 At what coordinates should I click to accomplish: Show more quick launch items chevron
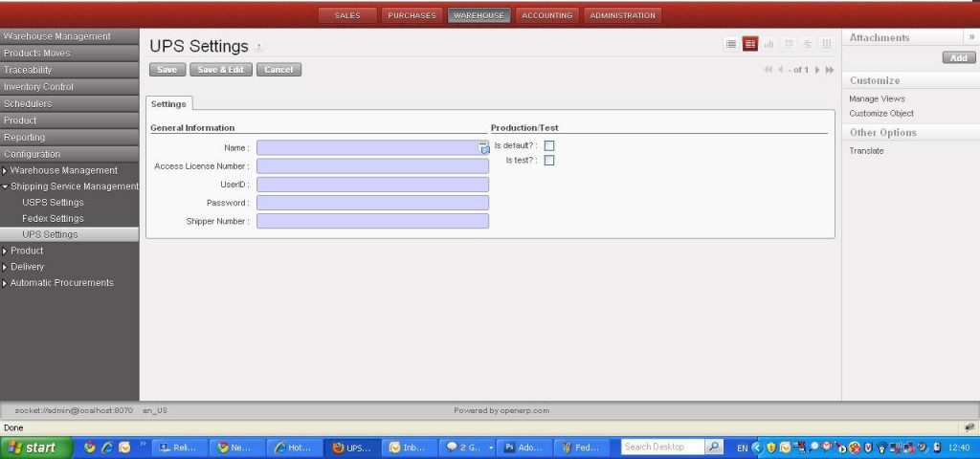click(x=143, y=444)
